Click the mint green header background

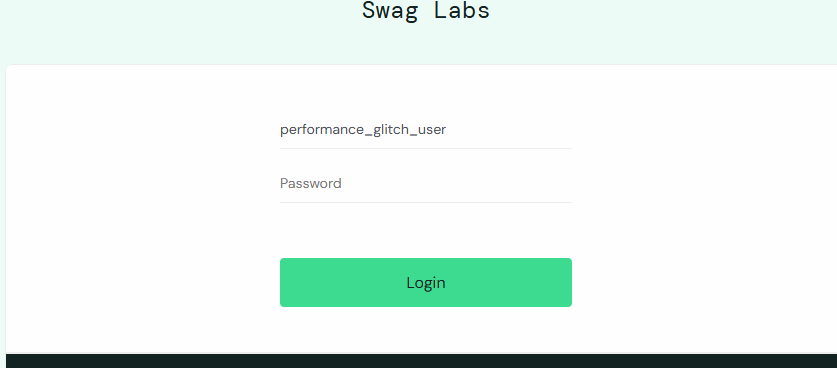click(160, 32)
